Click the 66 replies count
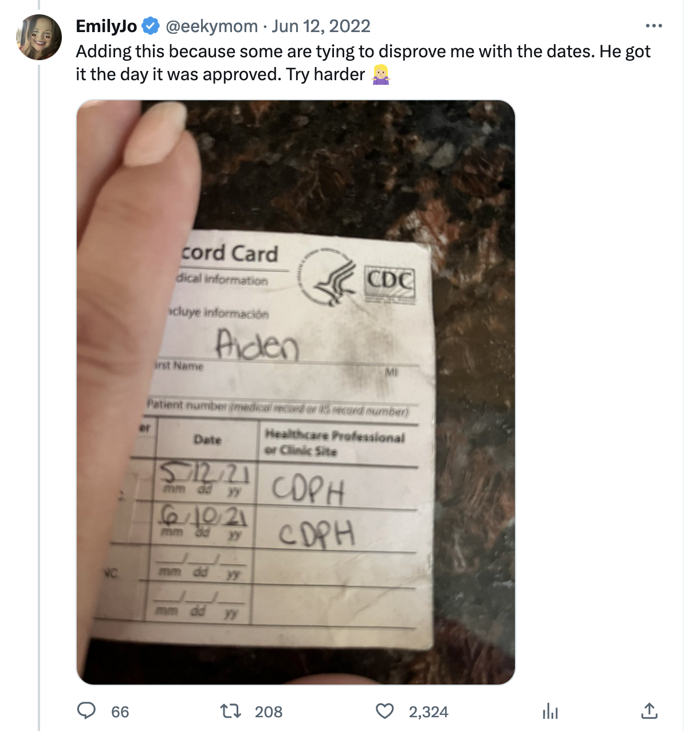Image resolution: width=700 pixels, height=731 pixels. coord(120,712)
